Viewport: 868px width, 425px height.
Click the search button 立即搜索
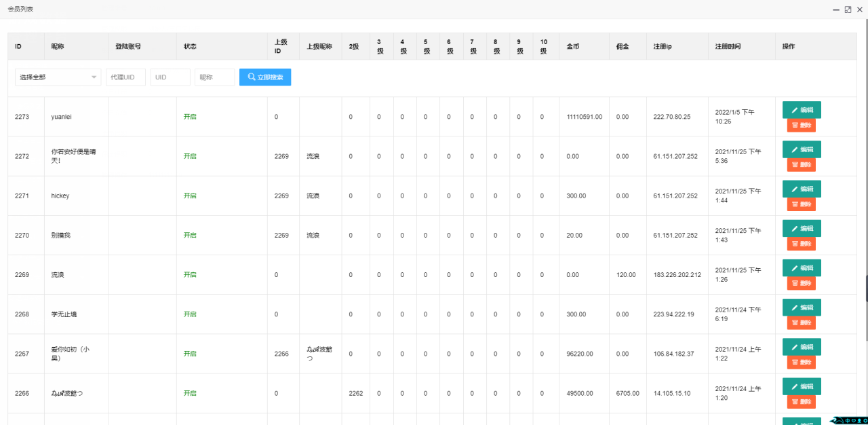[x=265, y=77]
